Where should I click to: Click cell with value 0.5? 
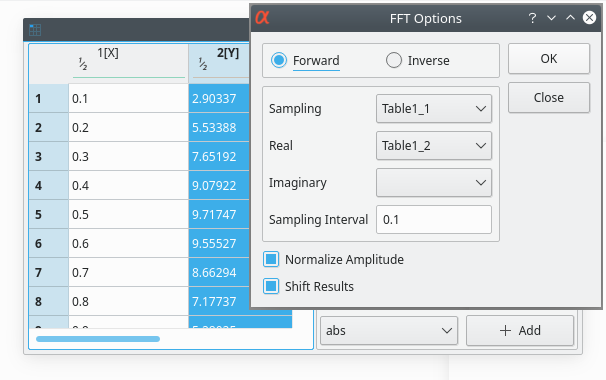(128, 215)
